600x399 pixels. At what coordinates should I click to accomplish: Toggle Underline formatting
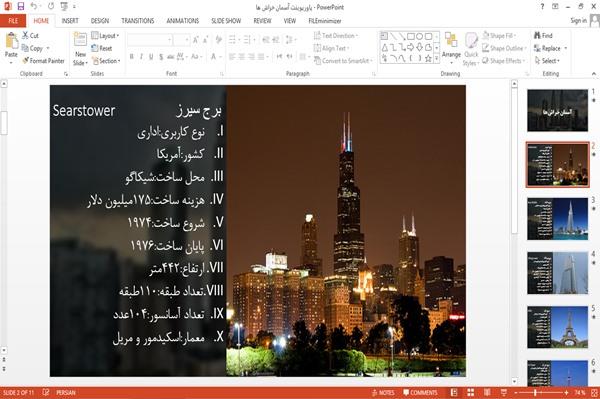[151, 57]
